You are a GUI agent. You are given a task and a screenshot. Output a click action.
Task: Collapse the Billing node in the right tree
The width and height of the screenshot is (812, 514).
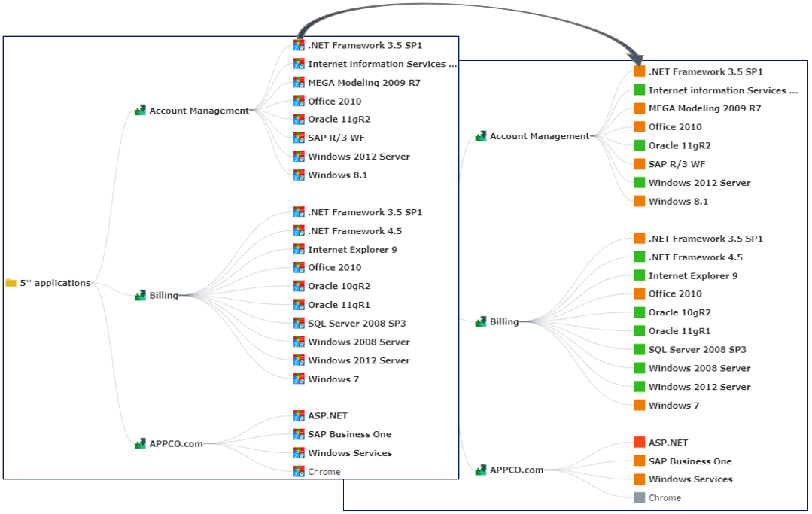[x=504, y=321]
